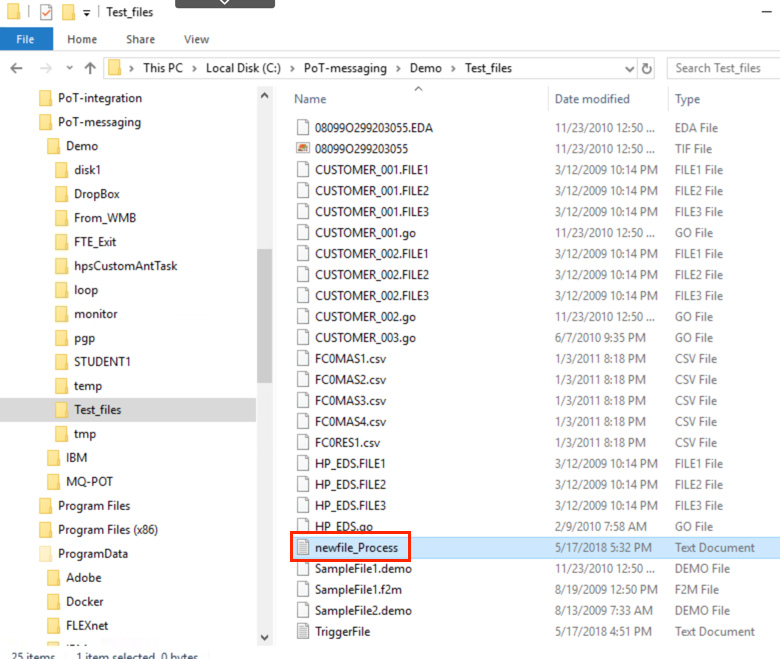
Task: Click This PC in the address bar
Action: point(163,68)
